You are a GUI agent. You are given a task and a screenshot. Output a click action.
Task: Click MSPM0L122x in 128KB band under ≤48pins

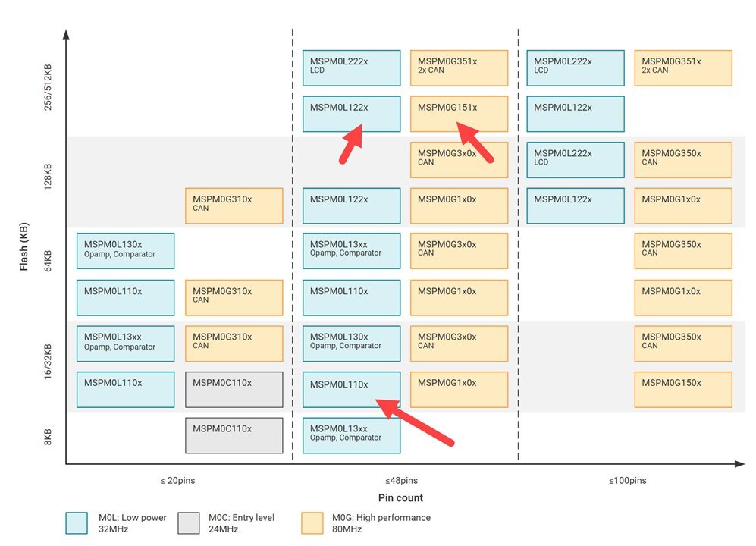pyautogui.click(x=352, y=206)
